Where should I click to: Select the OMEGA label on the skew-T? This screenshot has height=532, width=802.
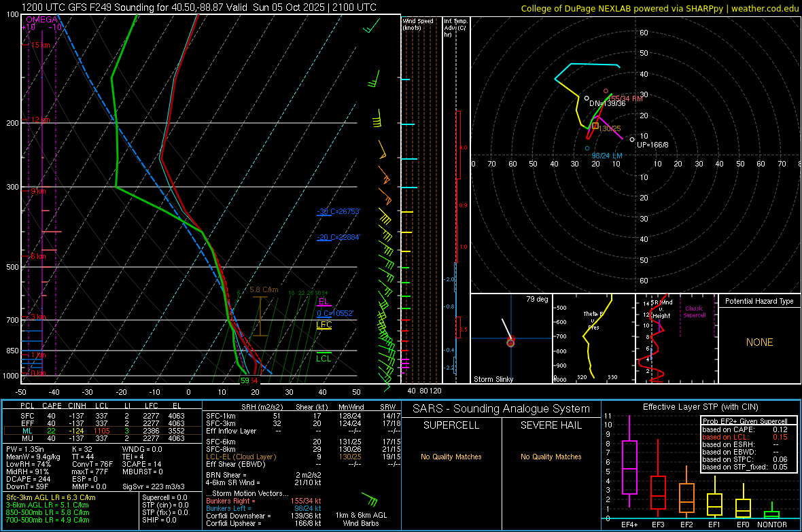click(41, 20)
